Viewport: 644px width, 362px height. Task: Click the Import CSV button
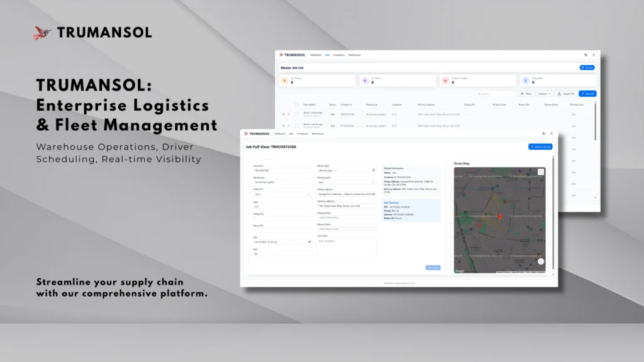(x=566, y=94)
